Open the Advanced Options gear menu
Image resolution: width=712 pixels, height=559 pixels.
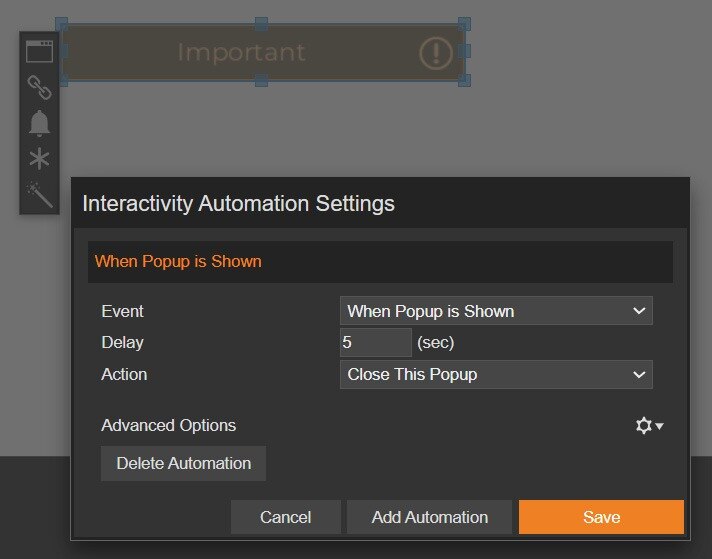pyautogui.click(x=649, y=426)
